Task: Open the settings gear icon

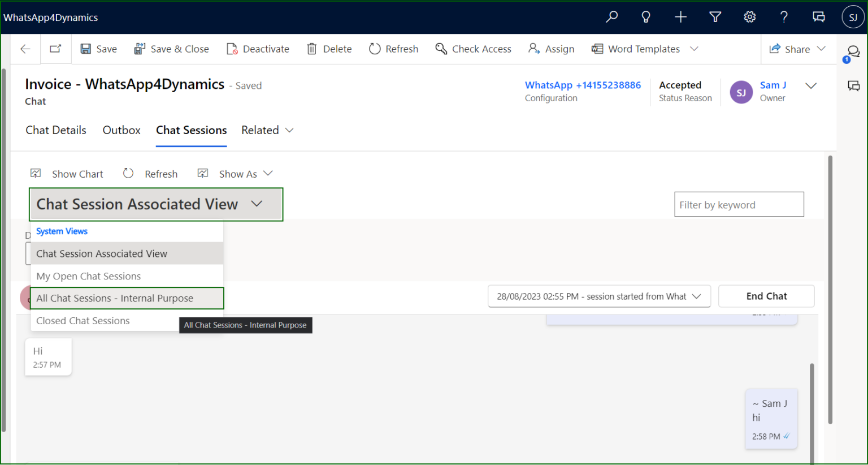Action: point(750,17)
